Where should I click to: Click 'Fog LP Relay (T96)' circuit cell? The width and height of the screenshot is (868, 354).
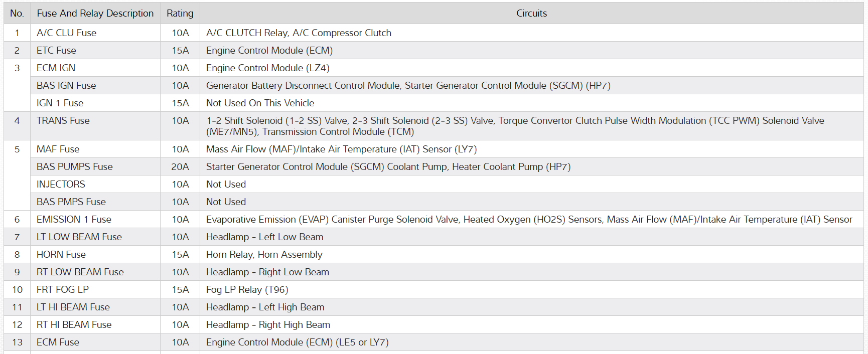[247, 290]
